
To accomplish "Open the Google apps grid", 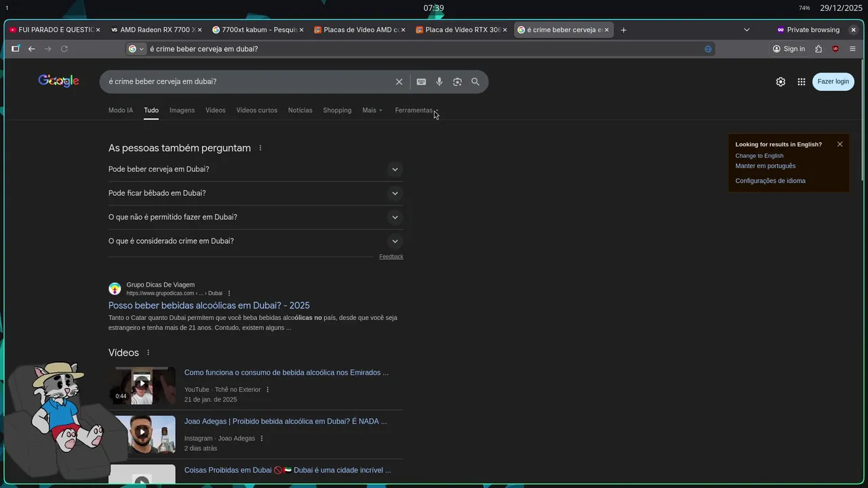I will click(x=802, y=81).
